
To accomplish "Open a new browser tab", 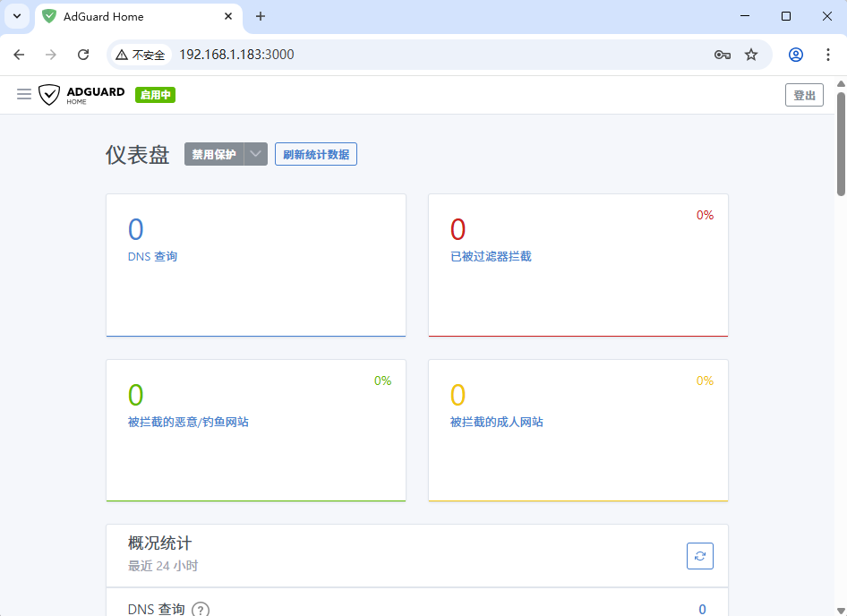I will (261, 16).
